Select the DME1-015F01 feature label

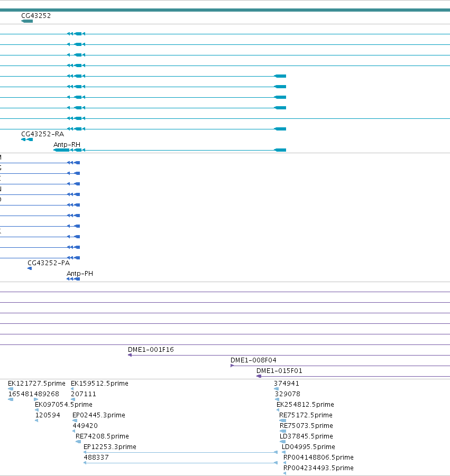[x=279, y=371]
